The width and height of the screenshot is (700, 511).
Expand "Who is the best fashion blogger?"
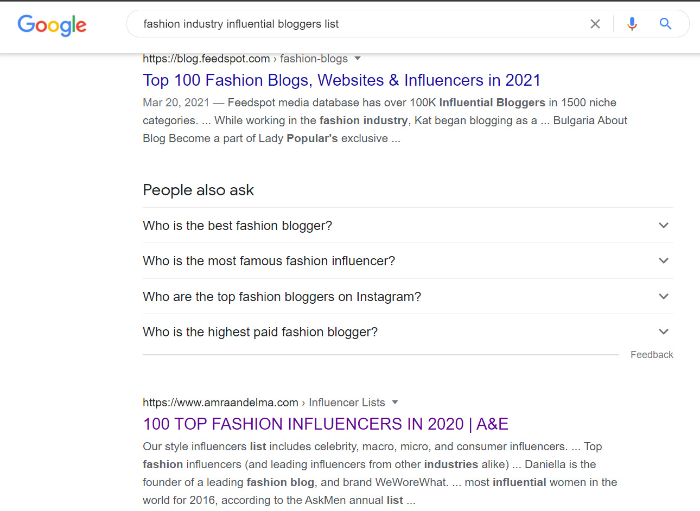[x=408, y=225]
